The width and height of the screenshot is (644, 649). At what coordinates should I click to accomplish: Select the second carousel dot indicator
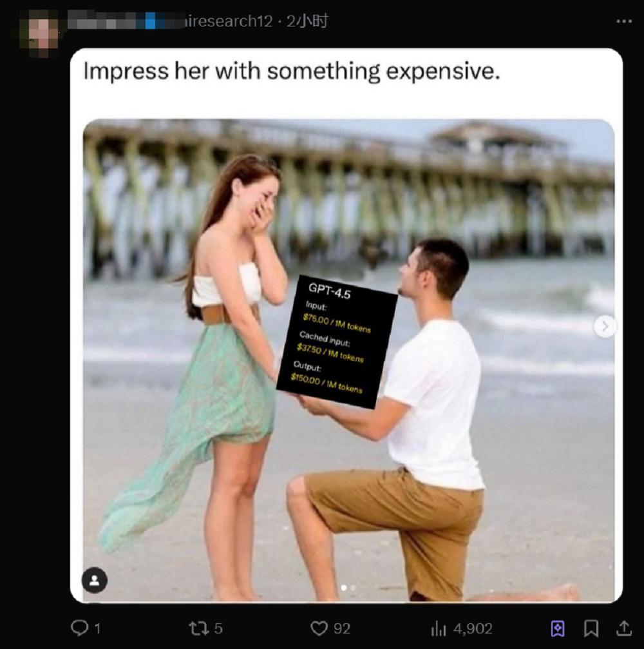[x=353, y=587]
